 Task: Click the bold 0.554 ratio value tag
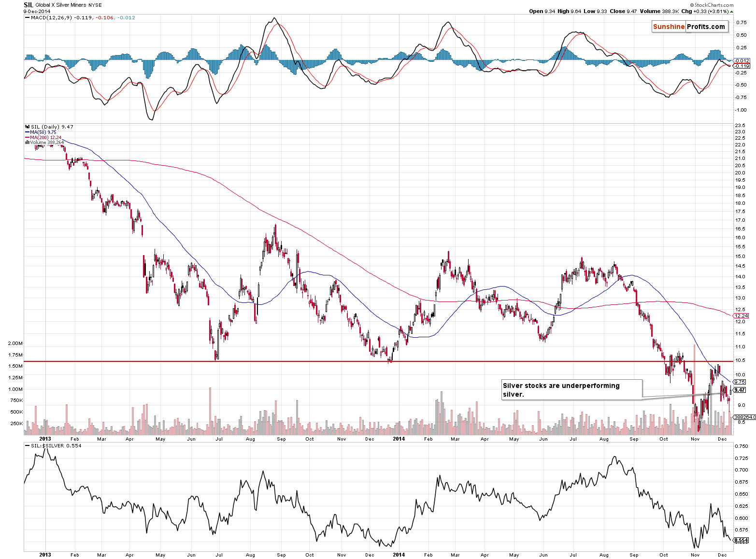point(742,540)
